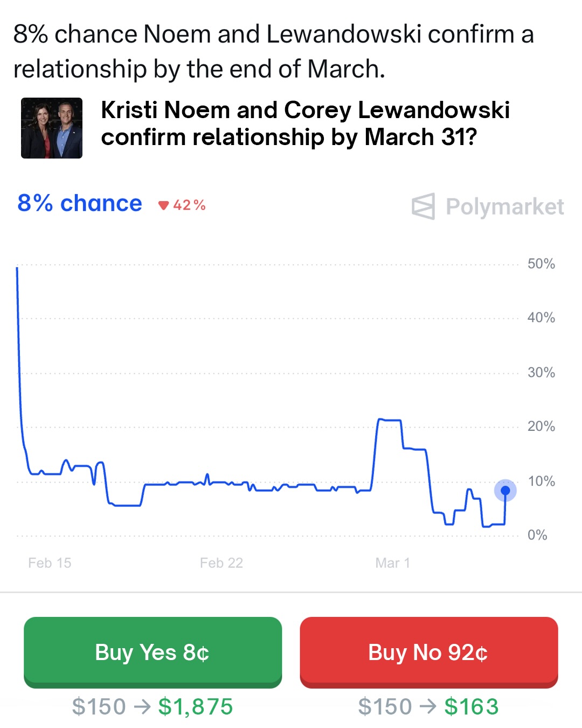This screenshot has height=728, width=582.
Task: Open the Kristi Noem market title
Action: click(305, 123)
